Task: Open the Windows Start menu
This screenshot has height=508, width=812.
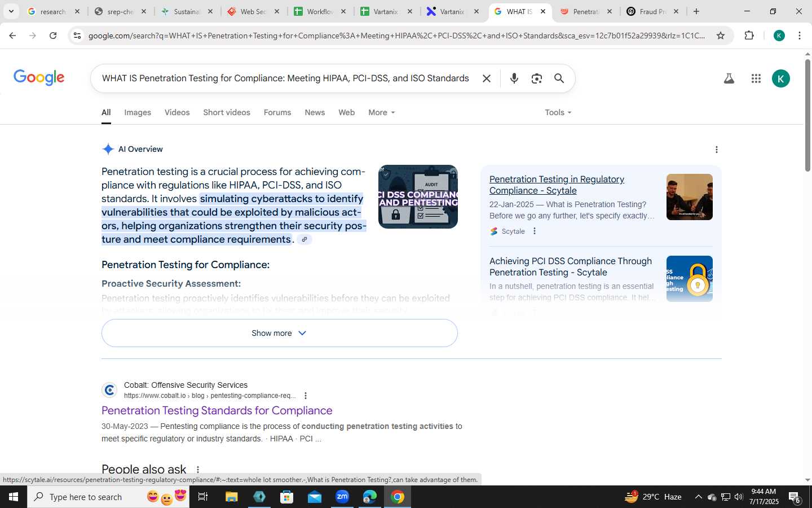Action: (x=14, y=497)
